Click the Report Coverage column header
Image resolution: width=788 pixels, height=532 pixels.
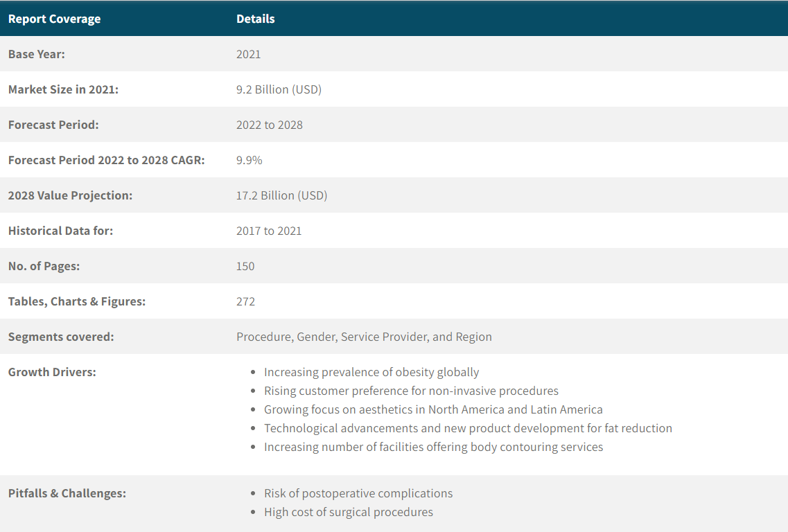click(x=54, y=19)
